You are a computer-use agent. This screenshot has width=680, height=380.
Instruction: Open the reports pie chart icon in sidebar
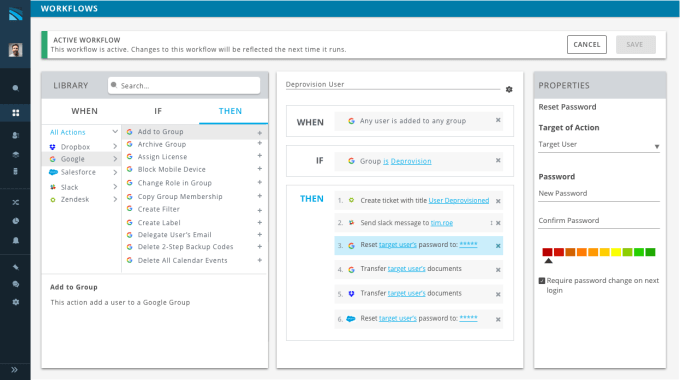[16, 221]
